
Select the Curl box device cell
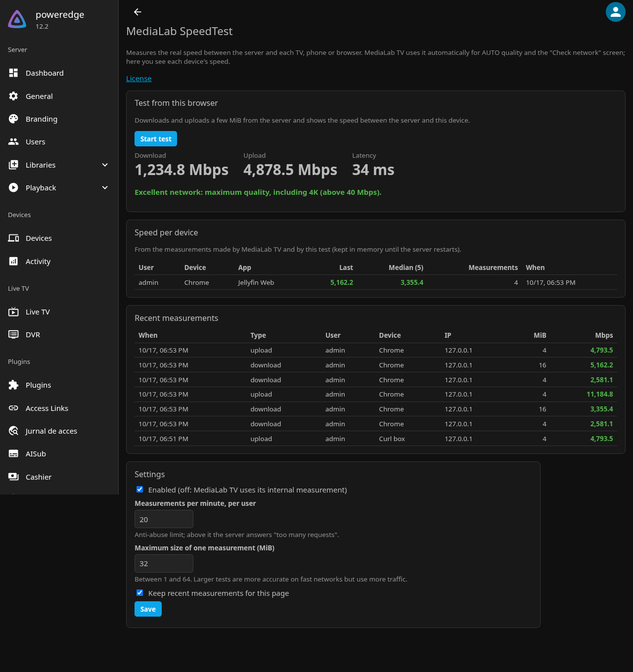click(392, 439)
